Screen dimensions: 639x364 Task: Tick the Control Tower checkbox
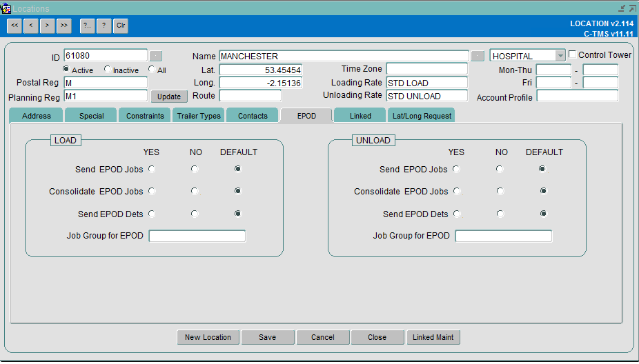[x=572, y=54]
